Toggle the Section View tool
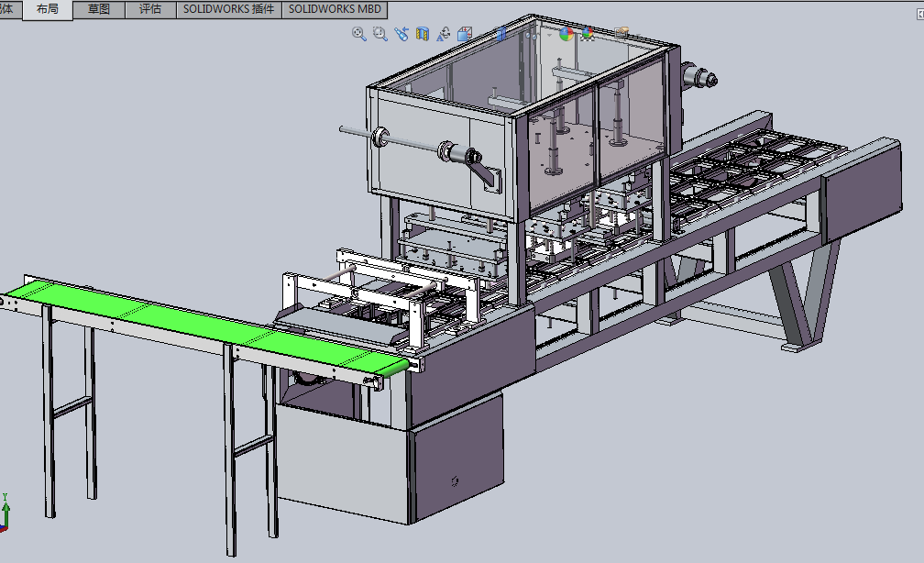The height and width of the screenshot is (563, 924). 423,34
